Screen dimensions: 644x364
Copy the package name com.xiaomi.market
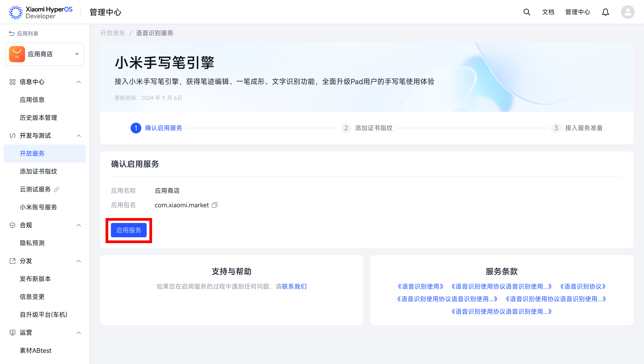click(x=214, y=205)
